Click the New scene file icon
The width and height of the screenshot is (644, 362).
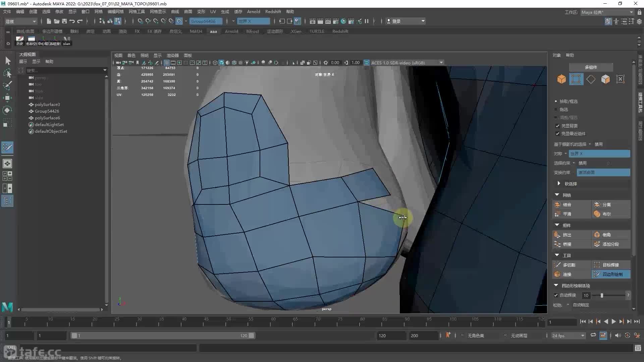(49, 21)
